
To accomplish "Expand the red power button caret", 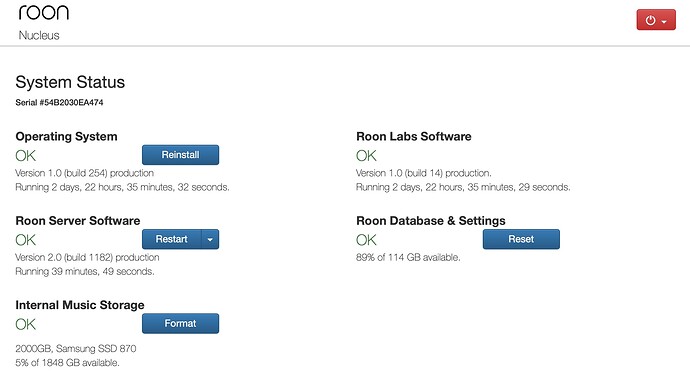I will (664, 21).
